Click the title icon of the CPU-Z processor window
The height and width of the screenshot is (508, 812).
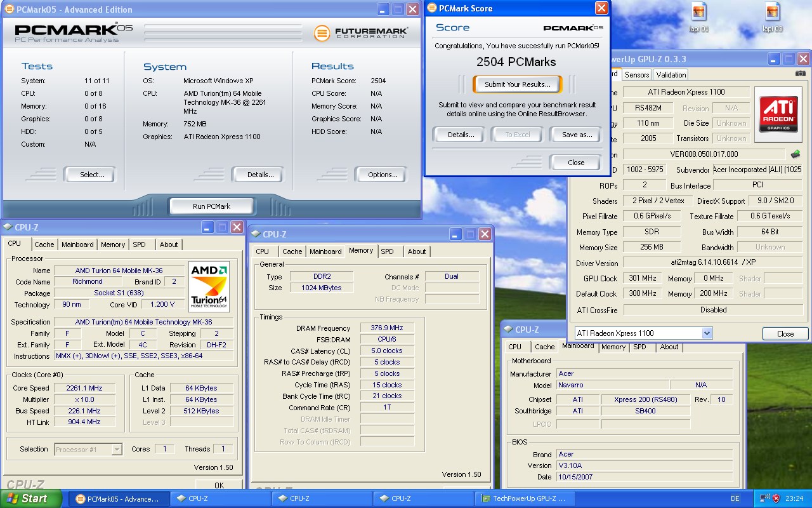pyautogui.click(x=8, y=227)
